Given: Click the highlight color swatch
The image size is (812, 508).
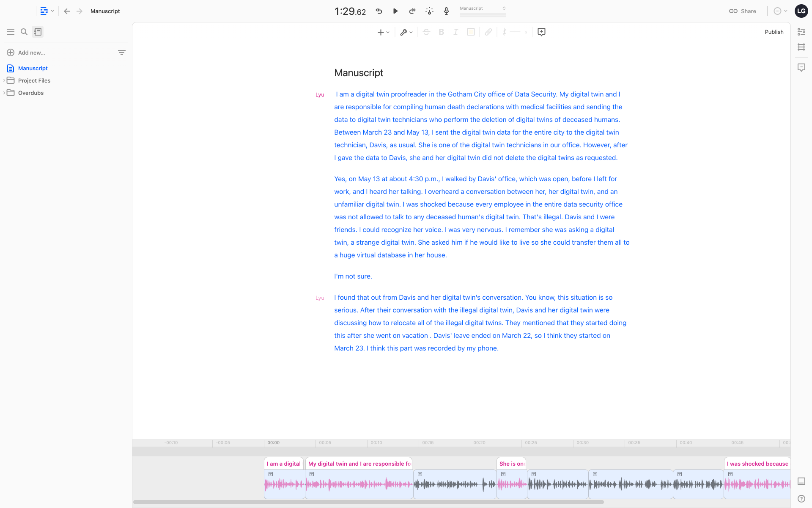Looking at the screenshot, I should pyautogui.click(x=471, y=32).
